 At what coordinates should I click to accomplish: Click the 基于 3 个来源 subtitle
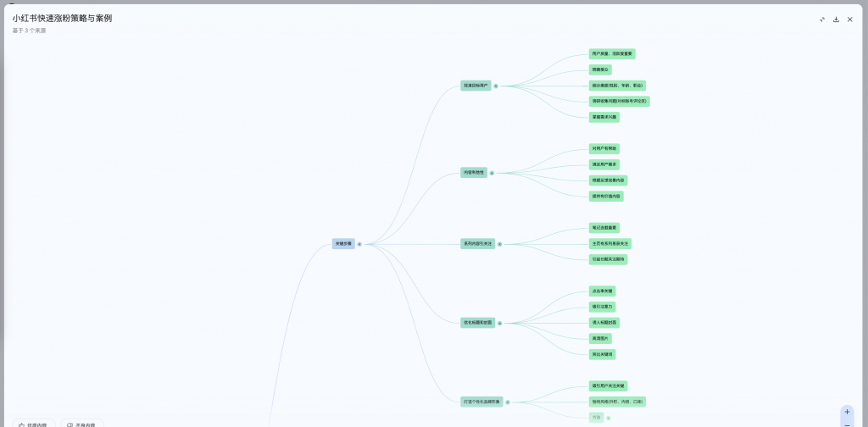[x=30, y=31]
